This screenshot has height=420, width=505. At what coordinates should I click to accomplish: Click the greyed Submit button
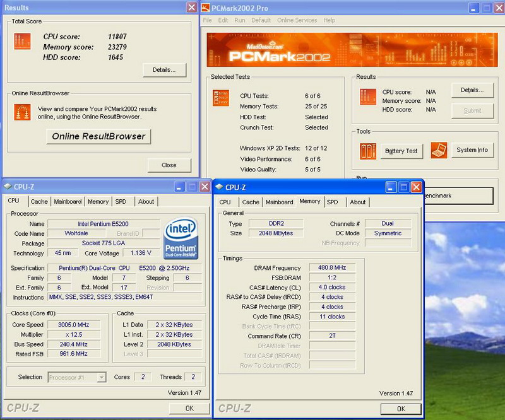click(472, 111)
